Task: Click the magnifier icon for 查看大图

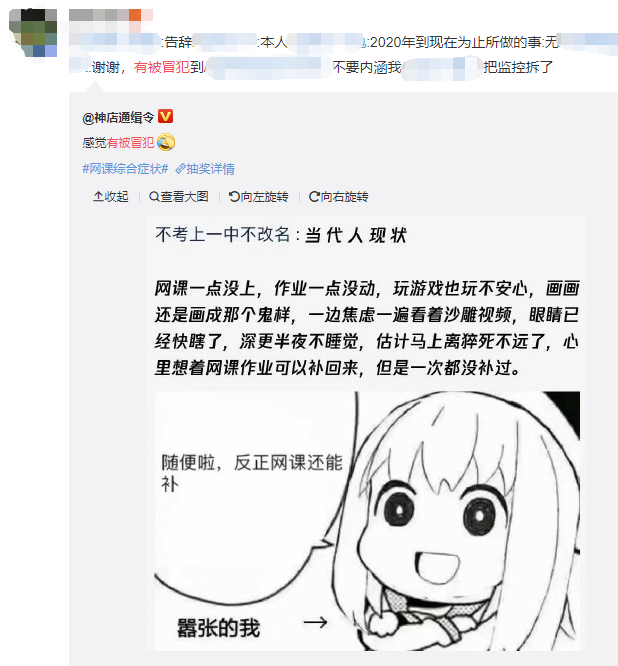Action: pyautogui.click(x=154, y=196)
